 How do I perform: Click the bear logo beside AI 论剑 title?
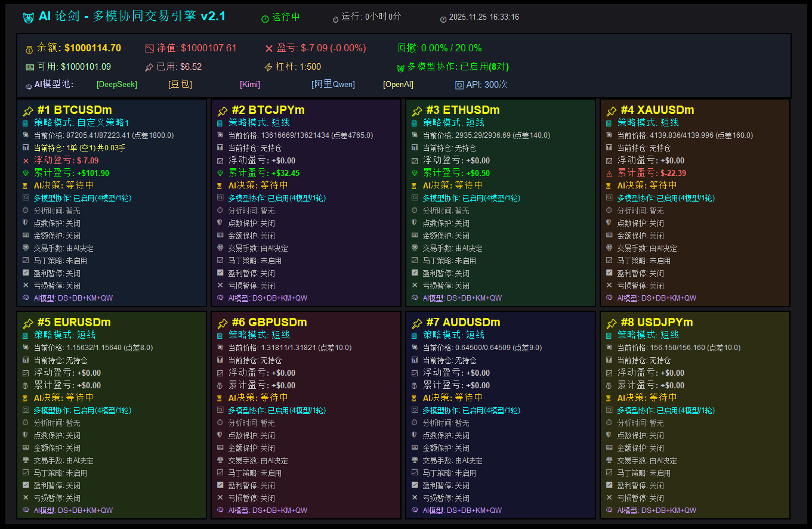[x=28, y=18]
